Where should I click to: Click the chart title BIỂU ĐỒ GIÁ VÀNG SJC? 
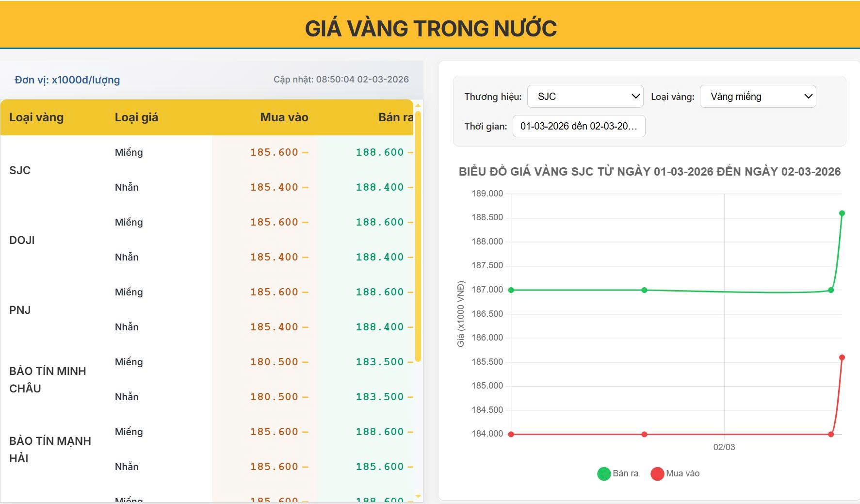[x=649, y=172]
